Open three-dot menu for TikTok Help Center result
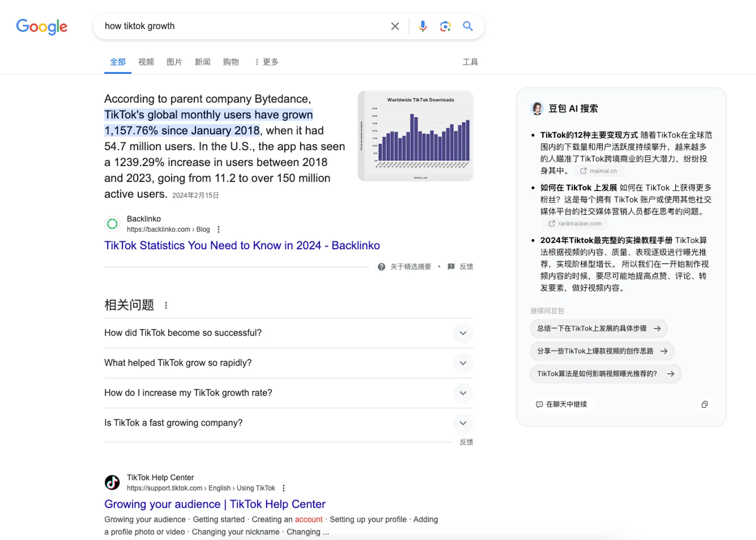This screenshot has width=756, height=540. coord(283,488)
